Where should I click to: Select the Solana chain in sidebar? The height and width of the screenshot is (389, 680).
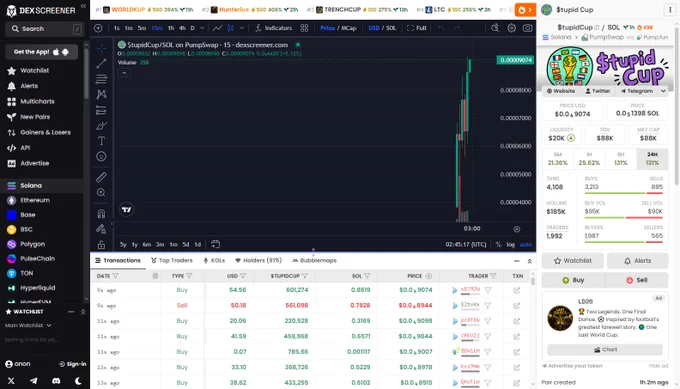[x=42, y=186]
